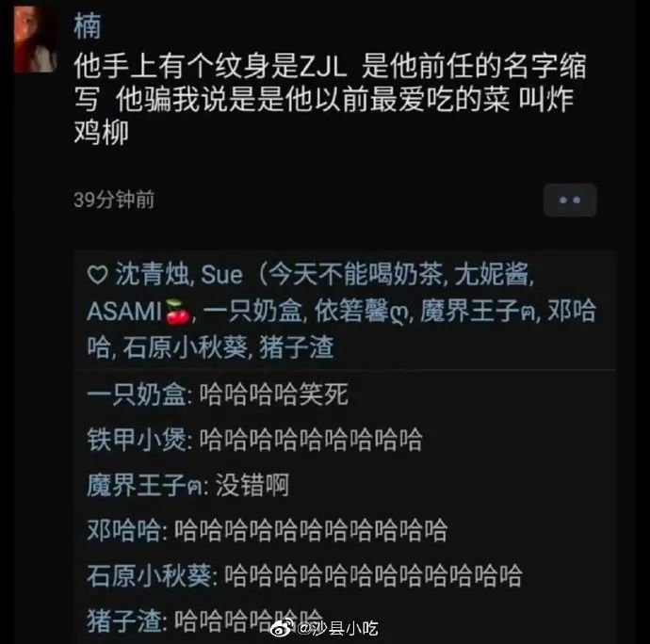The image size is (650, 644).
Task: Tap the Weibo logo watermark
Action: point(283,628)
